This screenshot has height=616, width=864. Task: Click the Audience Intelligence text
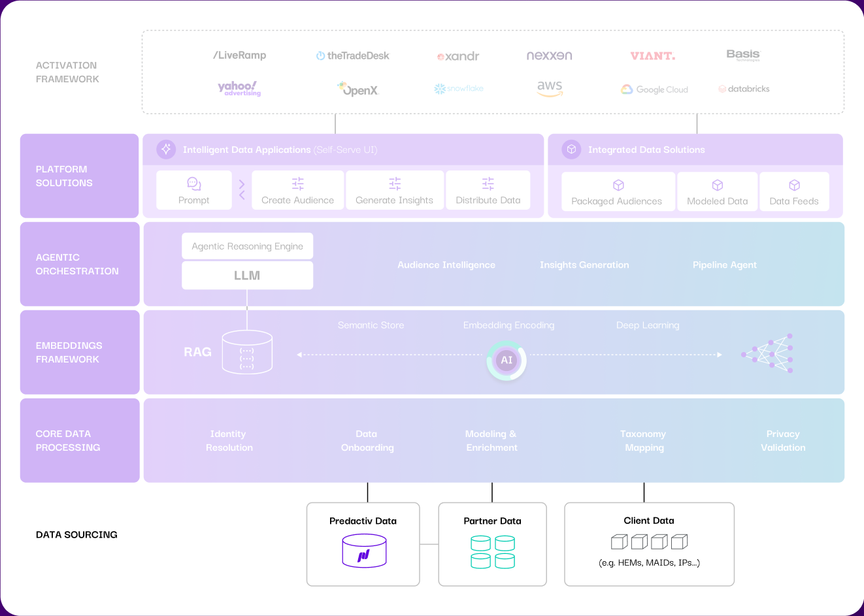pos(446,265)
